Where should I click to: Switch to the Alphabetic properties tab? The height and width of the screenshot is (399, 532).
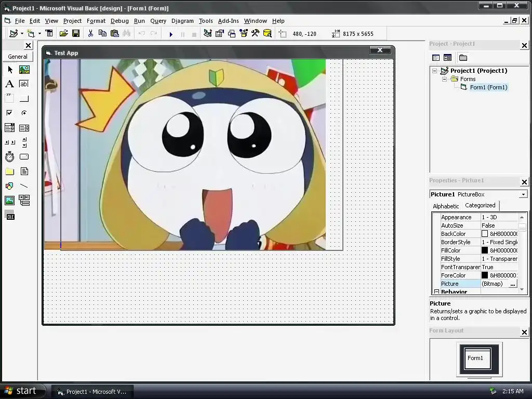(446, 206)
